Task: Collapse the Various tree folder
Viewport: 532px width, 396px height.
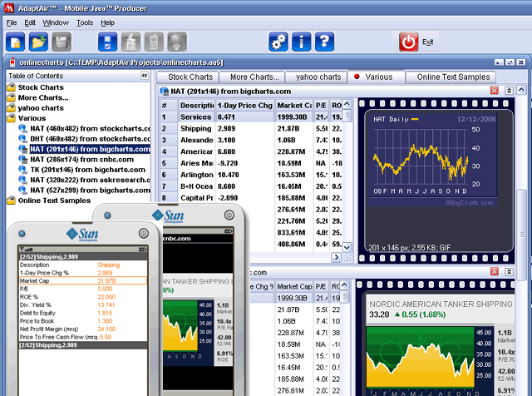Action: pos(11,118)
